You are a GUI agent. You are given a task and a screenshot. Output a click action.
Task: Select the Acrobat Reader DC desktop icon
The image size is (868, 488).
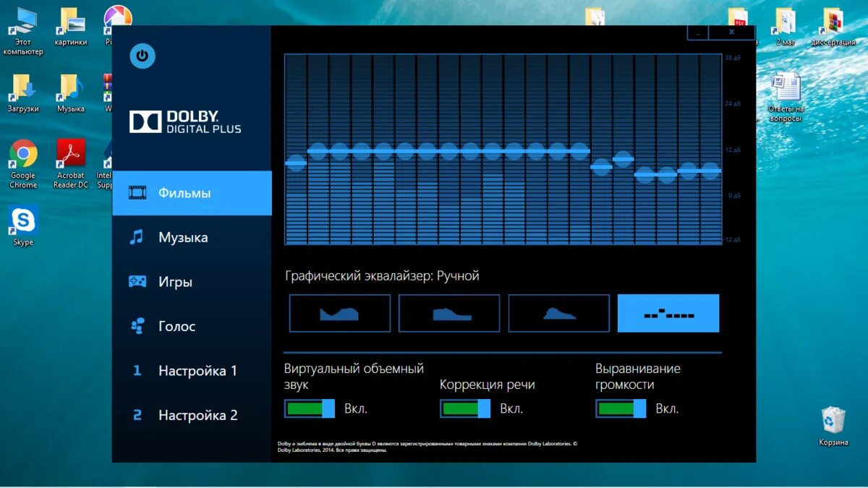[x=71, y=164]
